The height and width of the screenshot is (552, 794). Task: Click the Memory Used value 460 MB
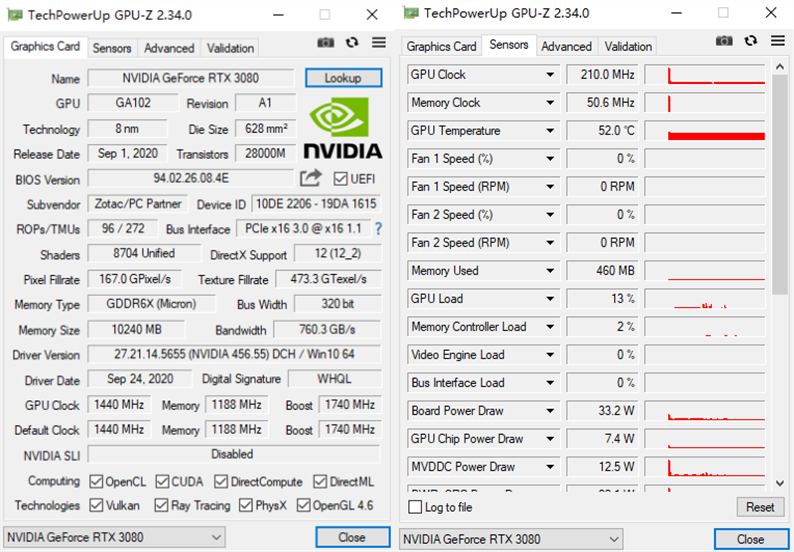point(602,271)
